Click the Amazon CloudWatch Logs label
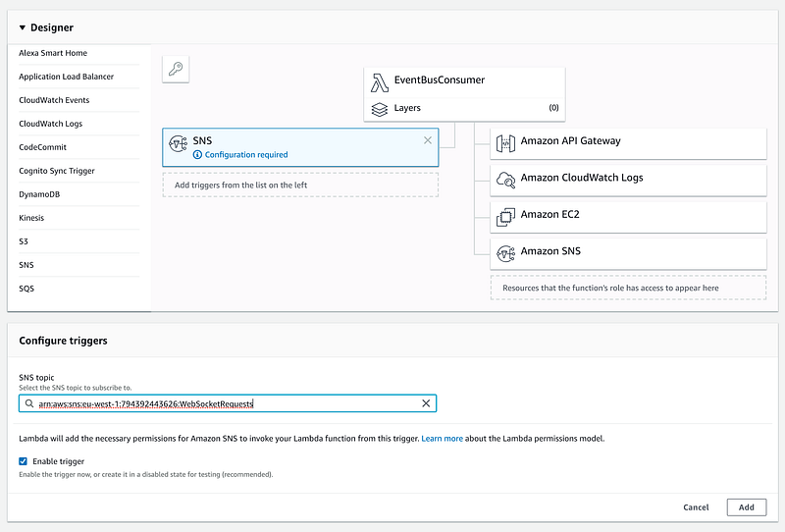This screenshot has height=532, width=785. [x=582, y=178]
